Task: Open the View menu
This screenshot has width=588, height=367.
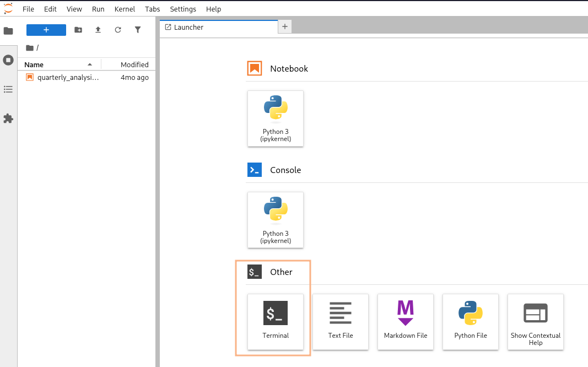Action: [74, 9]
